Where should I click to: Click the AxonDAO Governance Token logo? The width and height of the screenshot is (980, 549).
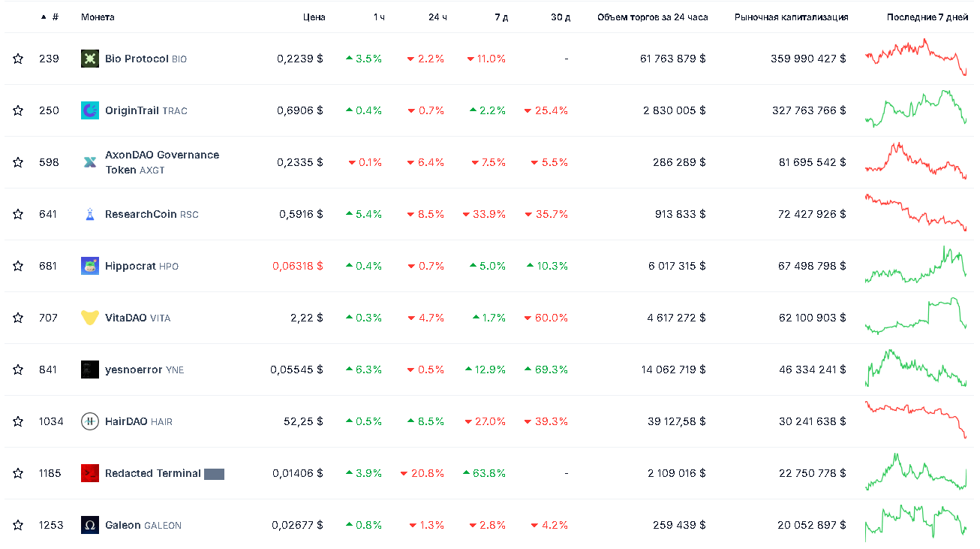(x=90, y=162)
